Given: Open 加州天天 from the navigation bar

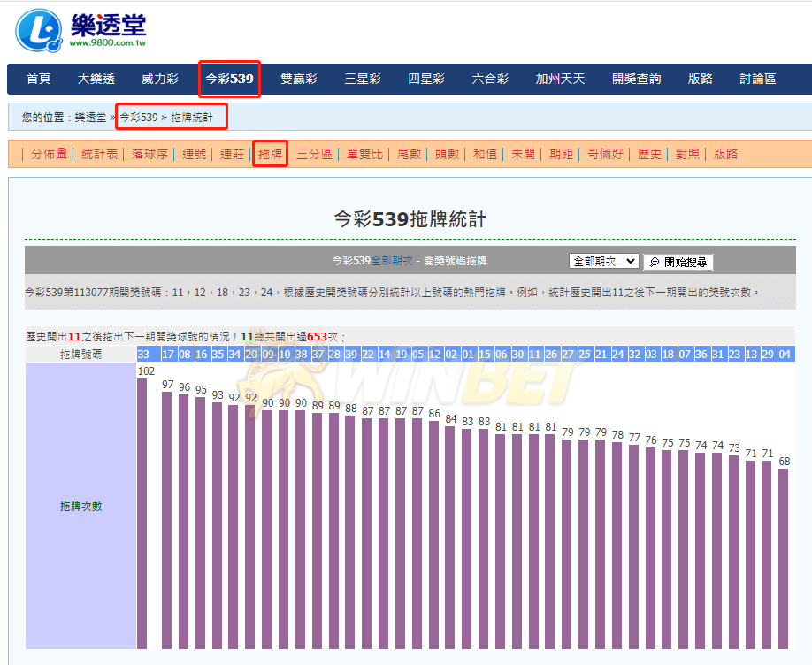Looking at the screenshot, I should click(x=560, y=79).
